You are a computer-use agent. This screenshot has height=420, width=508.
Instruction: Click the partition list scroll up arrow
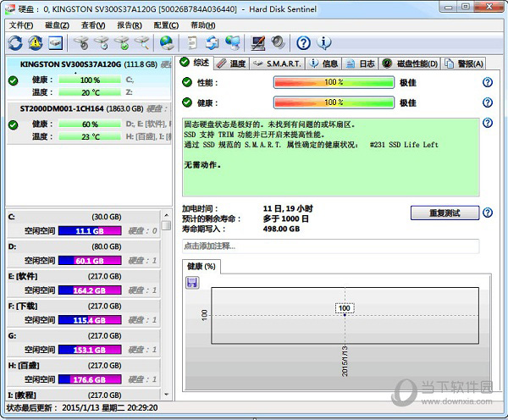pos(166,215)
